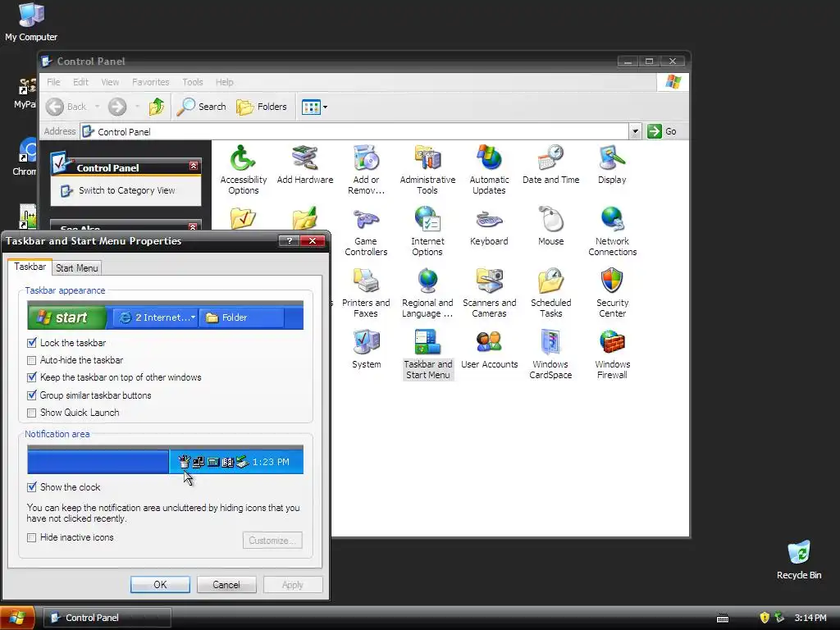Open Regional and Language options icon
840x630 pixels.
click(x=427, y=293)
